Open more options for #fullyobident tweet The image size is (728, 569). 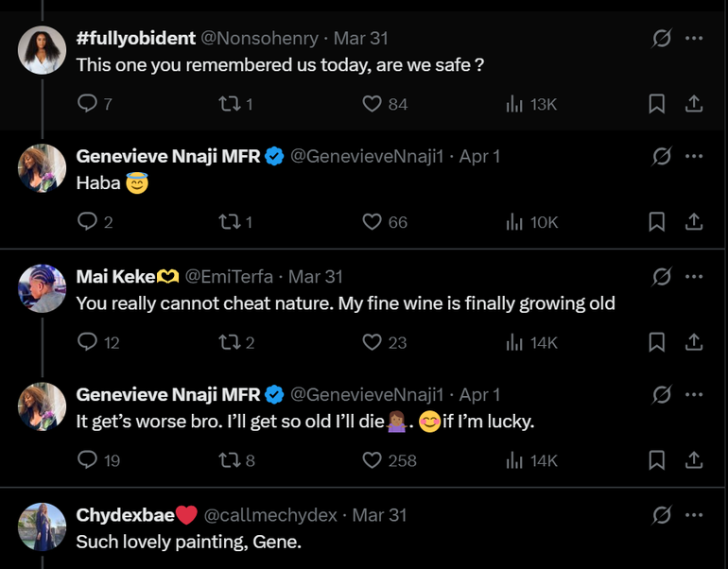click(x=694, y=39)
